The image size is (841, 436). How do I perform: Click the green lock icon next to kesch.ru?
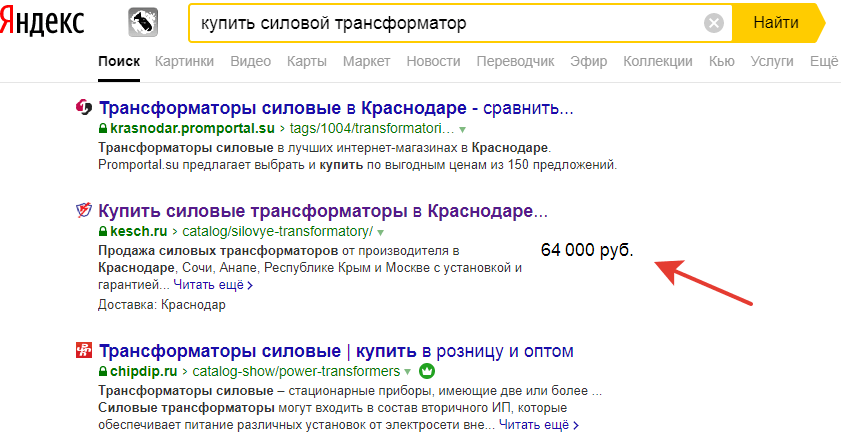point(103,232)
